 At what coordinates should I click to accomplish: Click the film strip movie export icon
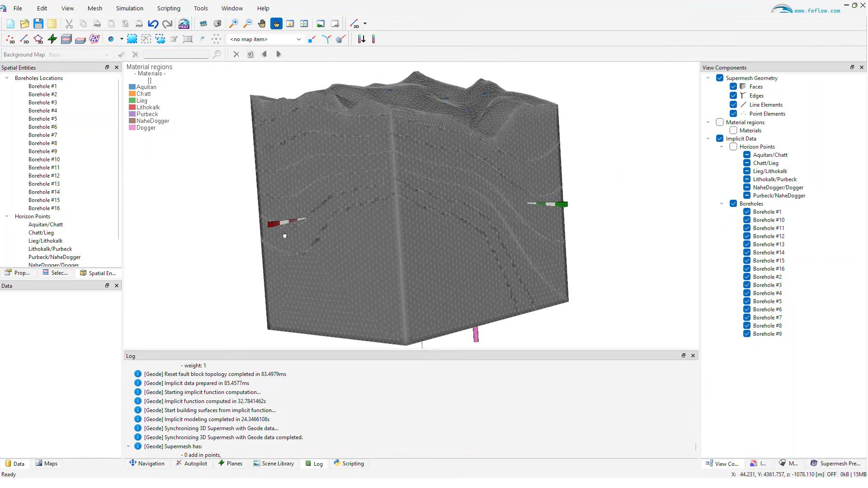click(203, 24)
